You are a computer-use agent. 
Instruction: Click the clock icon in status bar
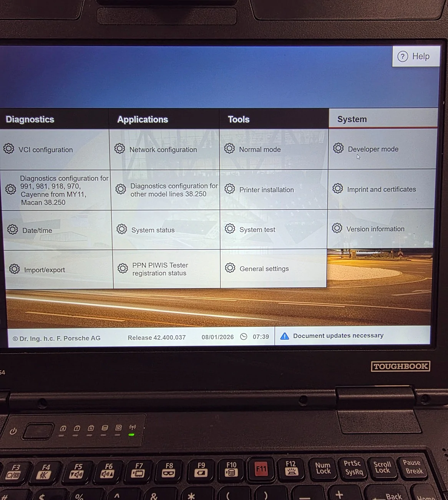pos(244,337)
